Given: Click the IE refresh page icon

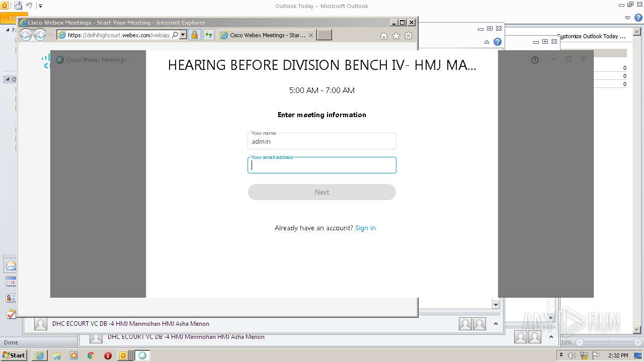Looking at the screenshot, I should [x=209, y=35].
